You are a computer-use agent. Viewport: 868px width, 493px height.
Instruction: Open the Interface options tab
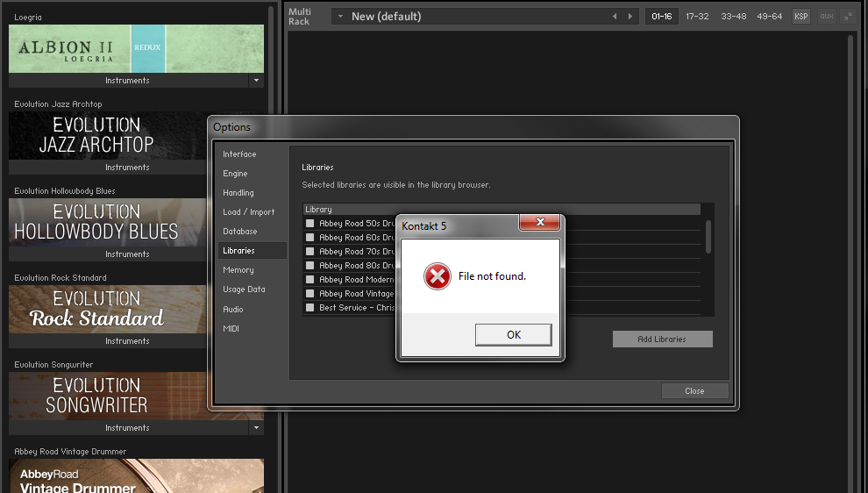pos(239,154)
